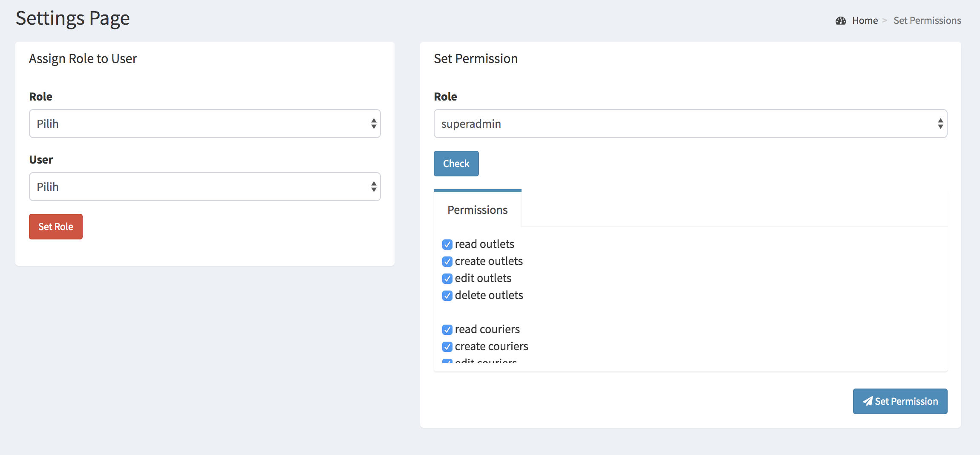The image size is (980, 455).
Task: Switch to the Permissions tab
Action: 477,210
